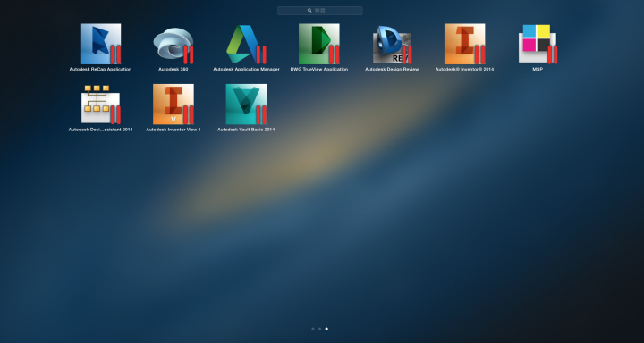644x343 pixels.
Task: Launch Autodesk Design Assistant 2014 icon
Action: point(100,105)
